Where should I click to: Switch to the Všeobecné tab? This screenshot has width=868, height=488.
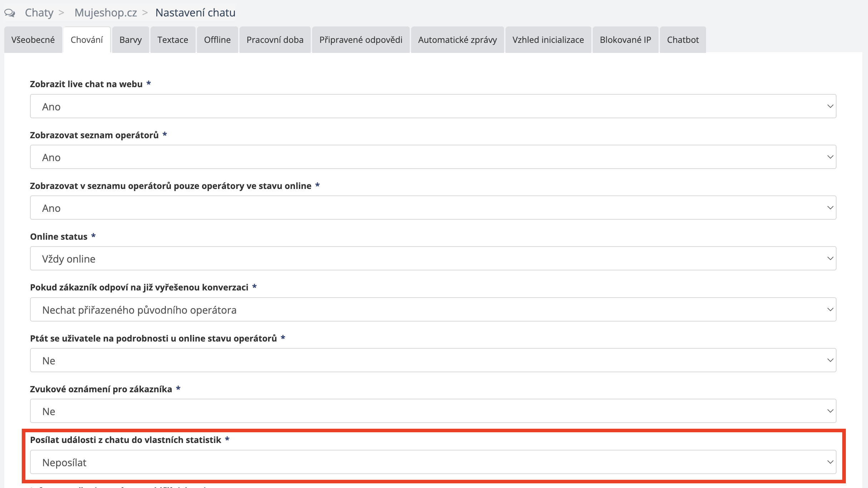33,40
